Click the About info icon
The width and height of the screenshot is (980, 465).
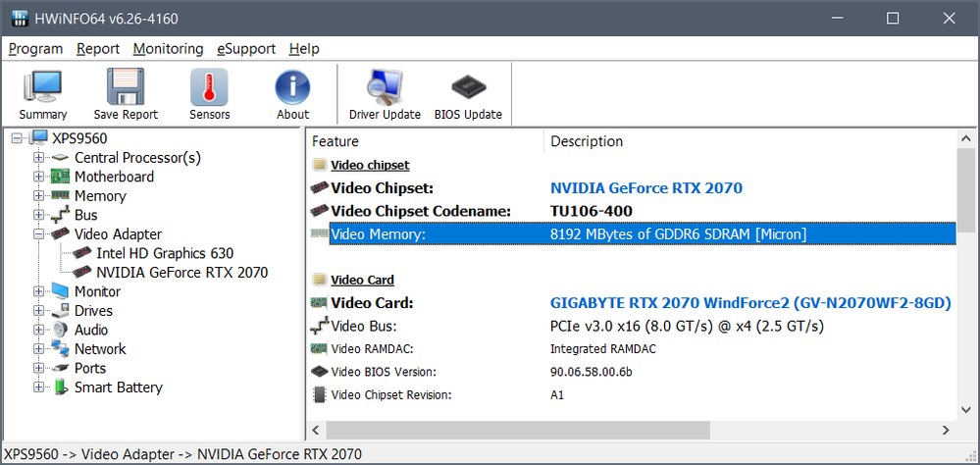292,87
